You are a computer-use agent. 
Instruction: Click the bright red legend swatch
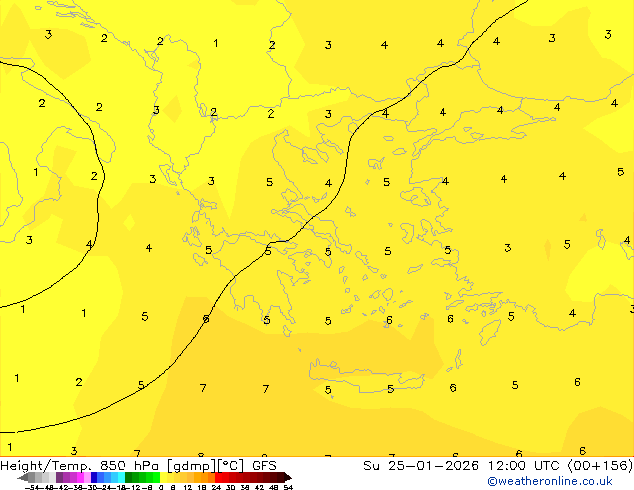point(218,477)
